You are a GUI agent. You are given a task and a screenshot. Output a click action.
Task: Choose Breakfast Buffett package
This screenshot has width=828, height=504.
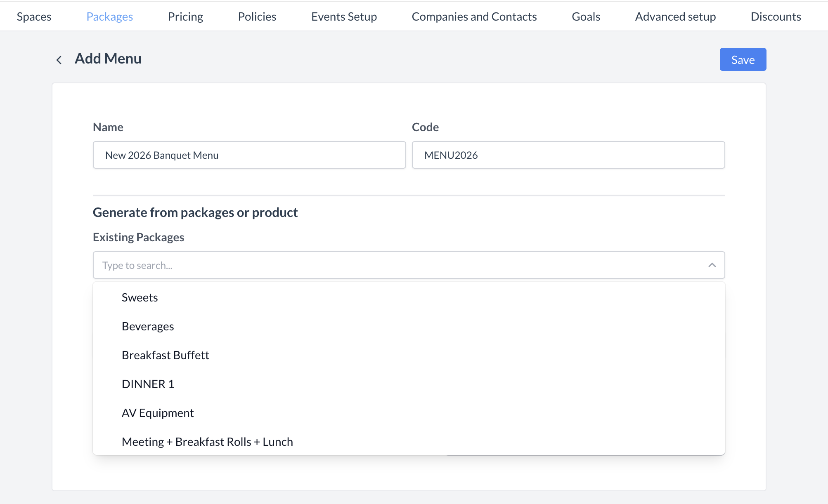[165, 355]
